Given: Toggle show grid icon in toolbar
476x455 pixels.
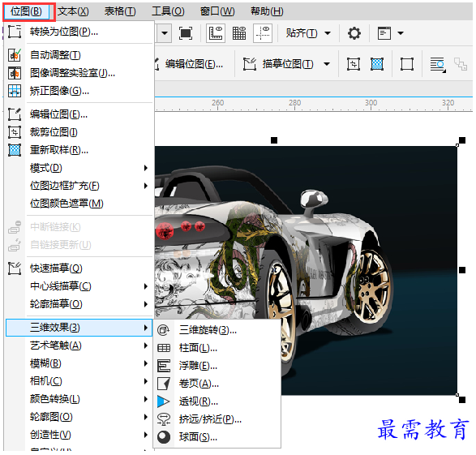Looking at the screenshot, I should (x=239, y=33).
